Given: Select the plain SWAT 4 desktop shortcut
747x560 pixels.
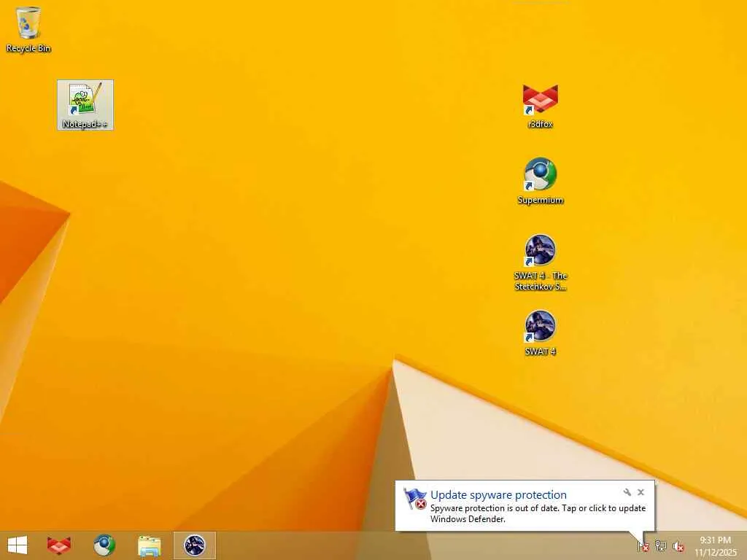Looking at the screenshot, I should pos(541,333).
